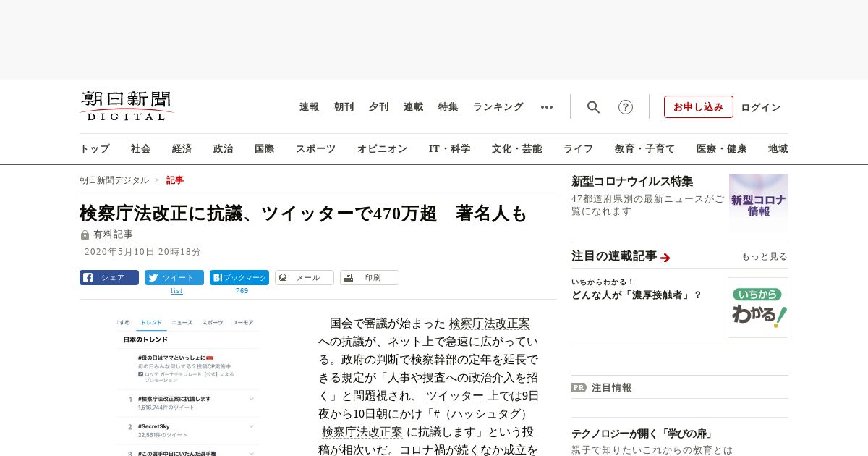Image resolution: width=868 pixels, height=456 pixels.
Task: Go to 政治 section
Action: (x=224, y=149)
